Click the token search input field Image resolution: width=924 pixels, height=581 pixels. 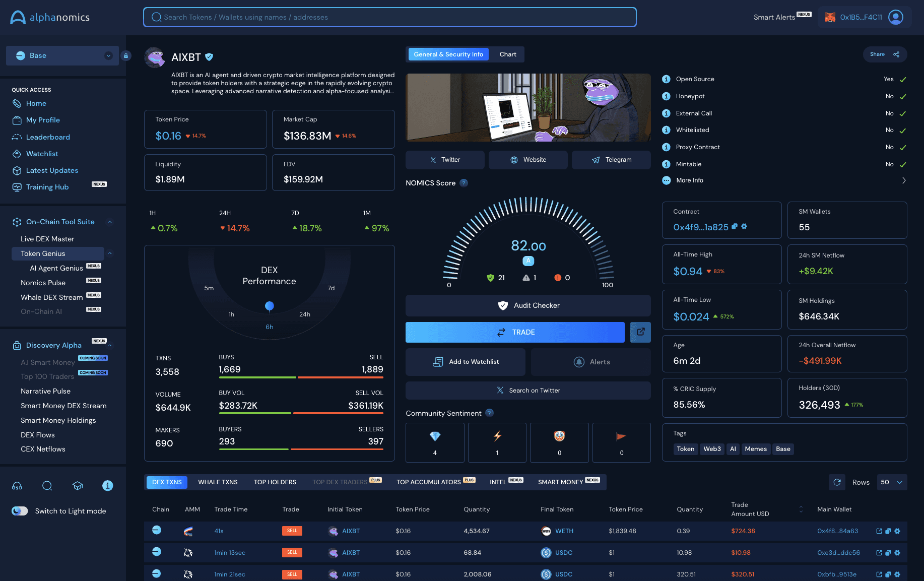[x=390, y=17]
